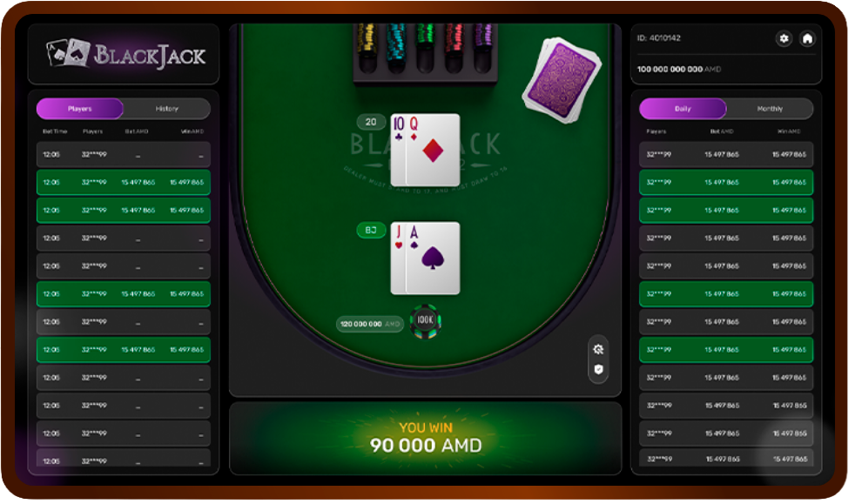Switch to the History tab
The image size is (855, 504).
point(167,109)
